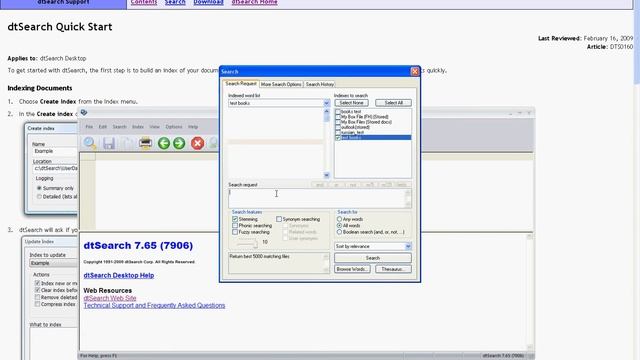Click the dtSearch Home link at top
This screenshot has height=360, width=640.
click(x=254, y=2)
